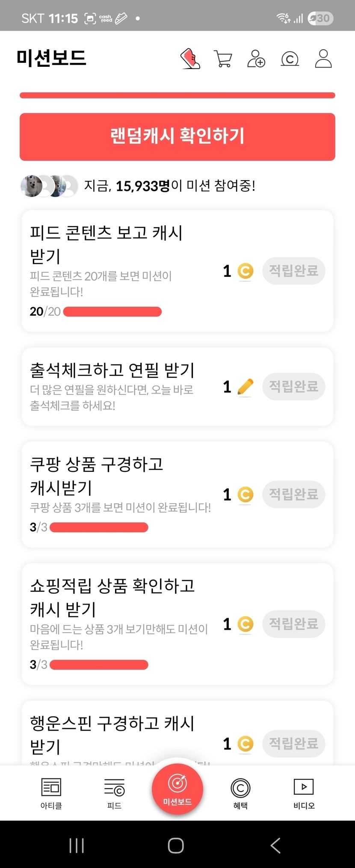
Task: Tap the pencil reward icon
Action: (x=245, y=387)
